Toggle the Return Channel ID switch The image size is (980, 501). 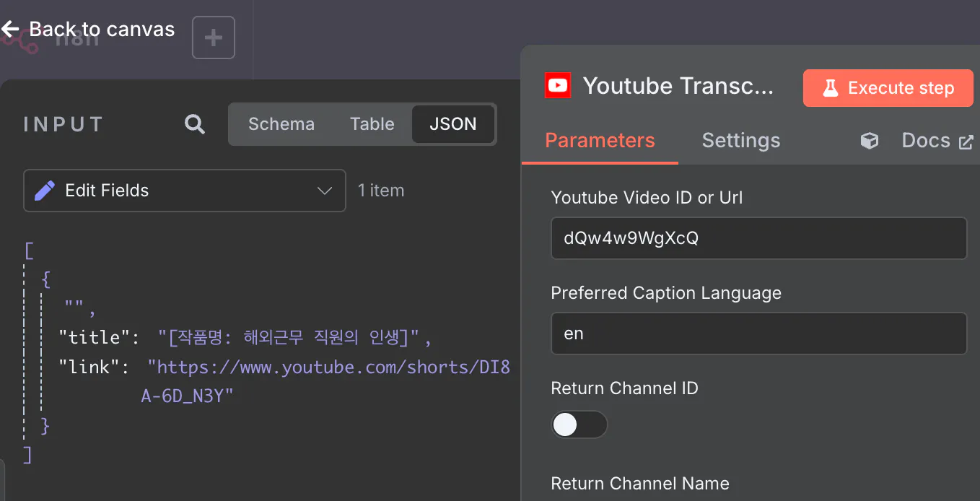pyautogui.click(x=579, y=424)
